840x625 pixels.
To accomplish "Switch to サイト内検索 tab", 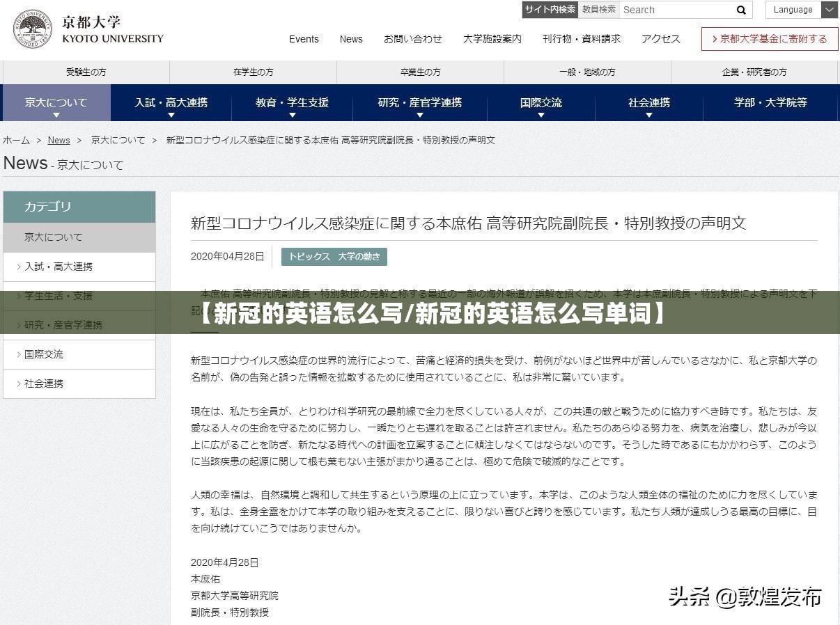I will pyautogui.click(x=550, y=10).
